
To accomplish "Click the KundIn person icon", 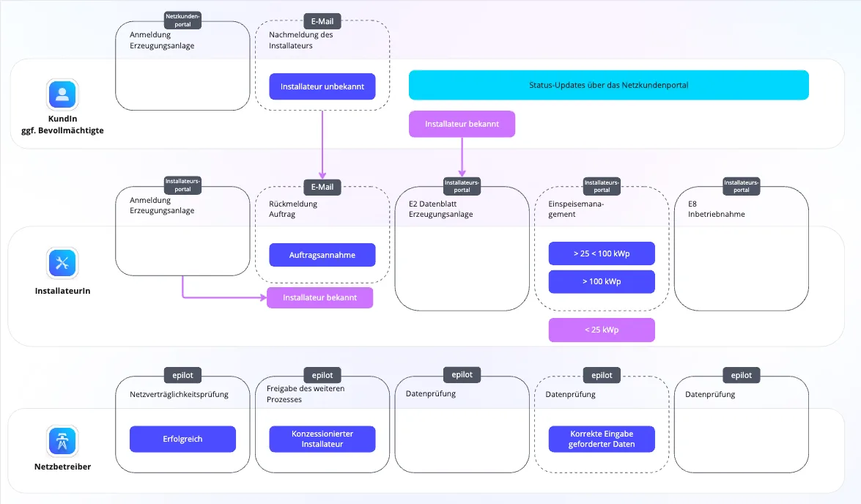I will [62, 94].
